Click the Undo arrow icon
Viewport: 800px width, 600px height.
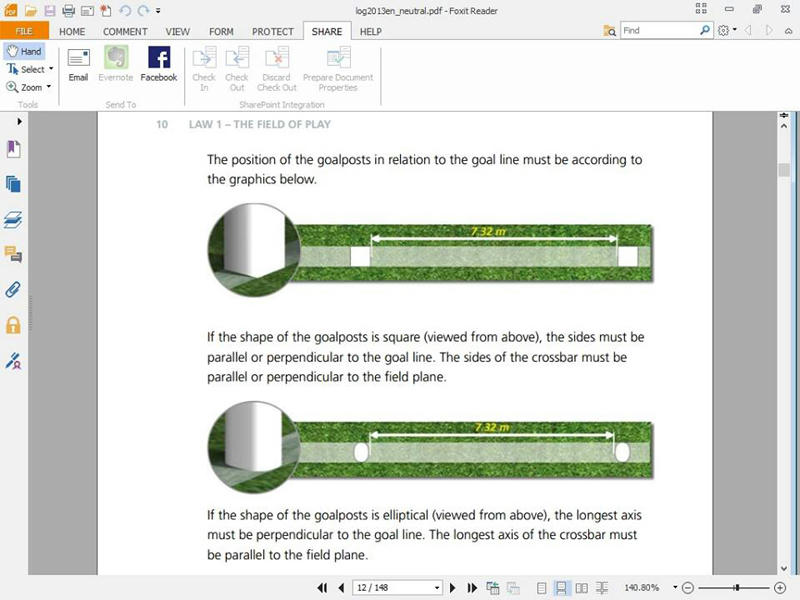(125, 10)
